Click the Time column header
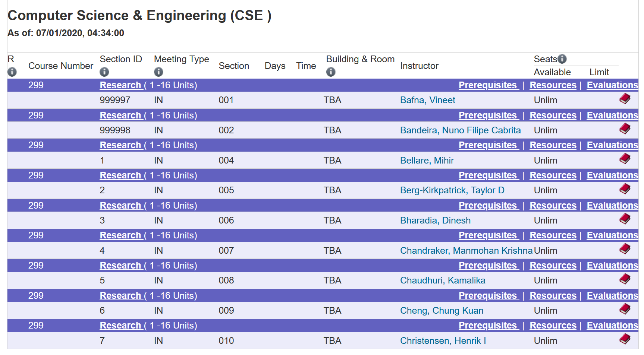Screen dimensions: 644x355 click(306, 66)
